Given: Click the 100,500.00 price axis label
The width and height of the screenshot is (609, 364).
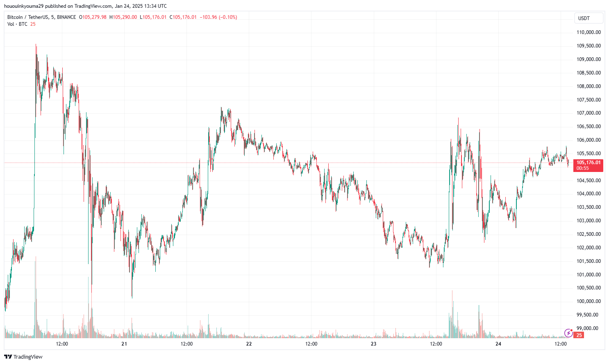Looking at the screenshot, I should coord(589,288).
